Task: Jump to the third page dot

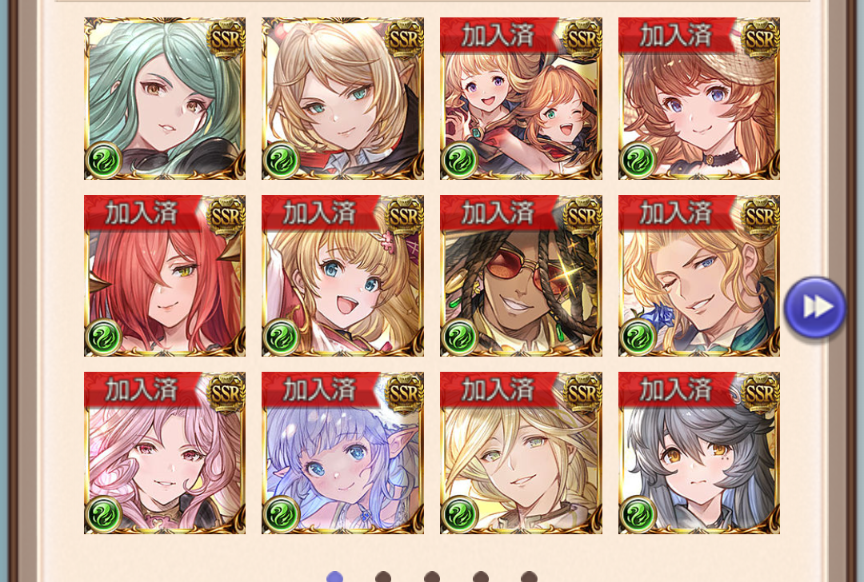Action: (431, 577)
